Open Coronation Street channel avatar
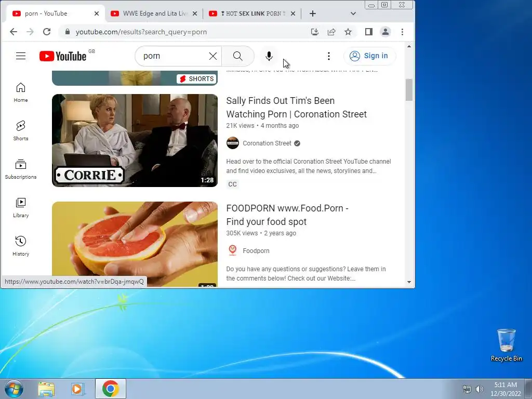Image resolution: width=532 pixels, height=399 pixels. (233, 143)
